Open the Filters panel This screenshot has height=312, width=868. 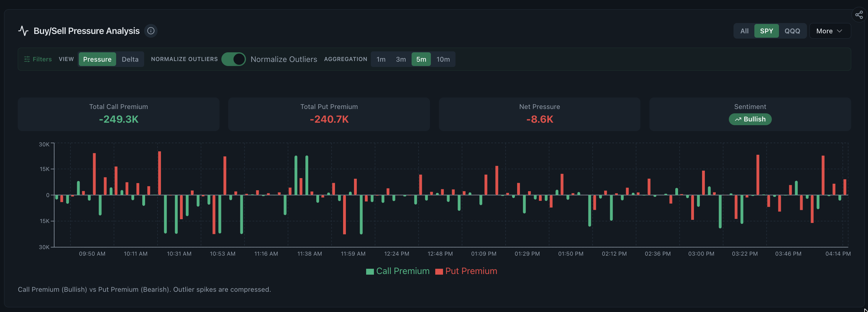click(x=38, y=59)
